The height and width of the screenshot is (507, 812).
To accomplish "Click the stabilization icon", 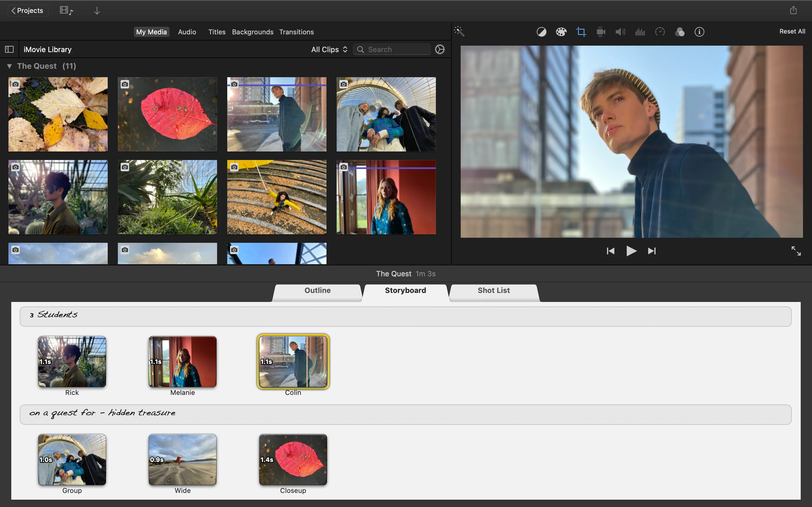I will [600, 32].
